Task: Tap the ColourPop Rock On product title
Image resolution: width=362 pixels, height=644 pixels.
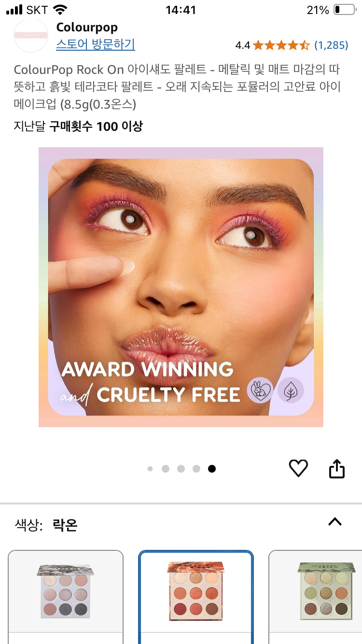Action: click(178, 87)
